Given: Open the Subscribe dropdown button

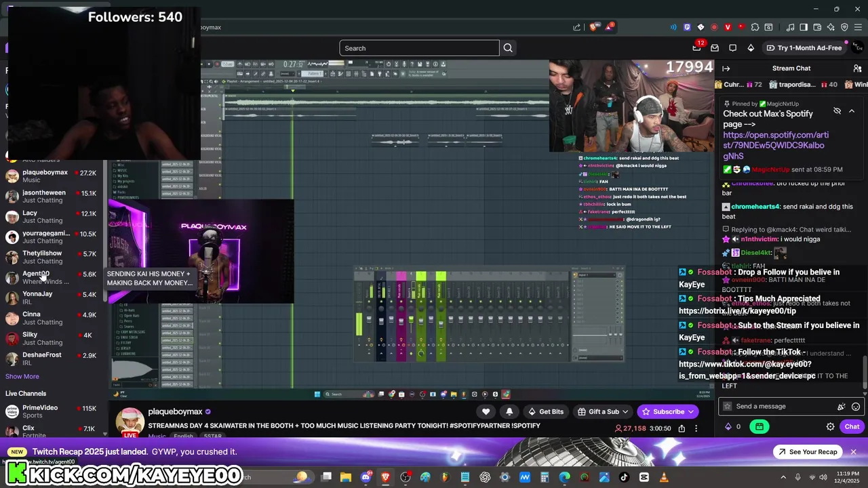Looking at the screenshot, I should tap(668, 411).
